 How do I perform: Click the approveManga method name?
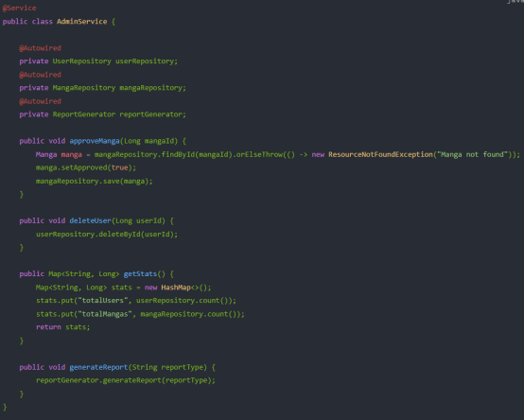pos(95,141)
